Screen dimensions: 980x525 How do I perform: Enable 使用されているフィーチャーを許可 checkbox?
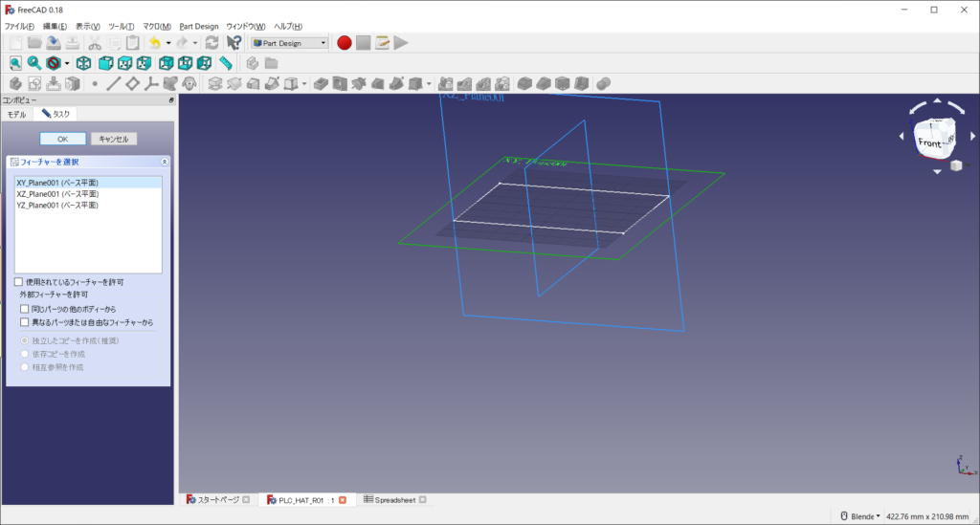tap(19, 282)
